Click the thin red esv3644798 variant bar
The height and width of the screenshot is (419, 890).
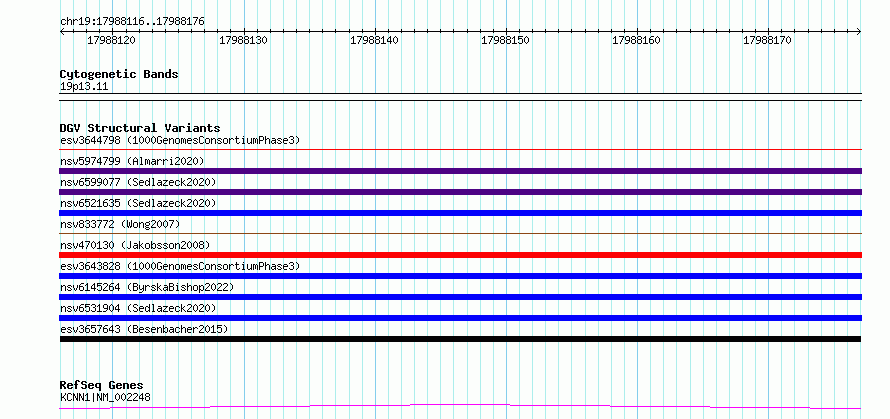(x=460, y=150)
